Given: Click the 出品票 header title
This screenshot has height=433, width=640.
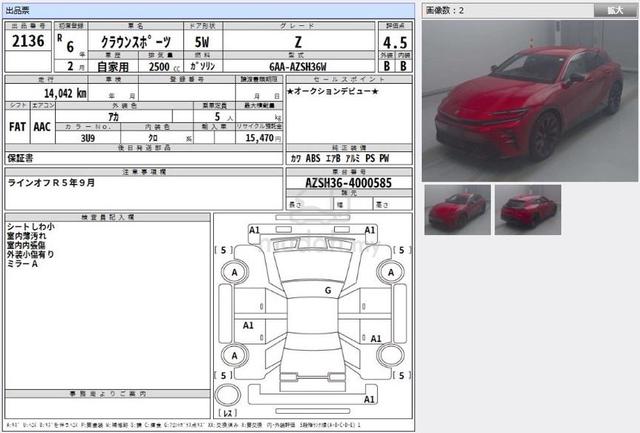Looking at the screenshot, I should (17, 11).
